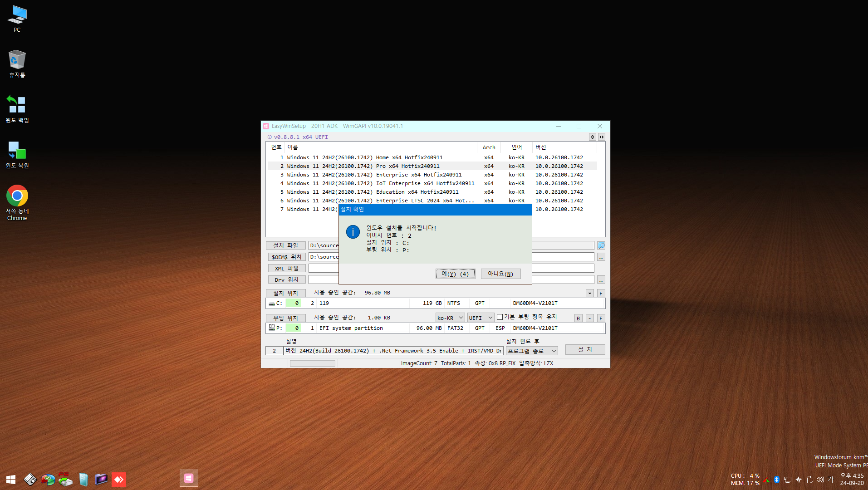Open the purple folder taskbar icon
The height and width of the screenshot is (490, 868).
[x=101, y=479]
